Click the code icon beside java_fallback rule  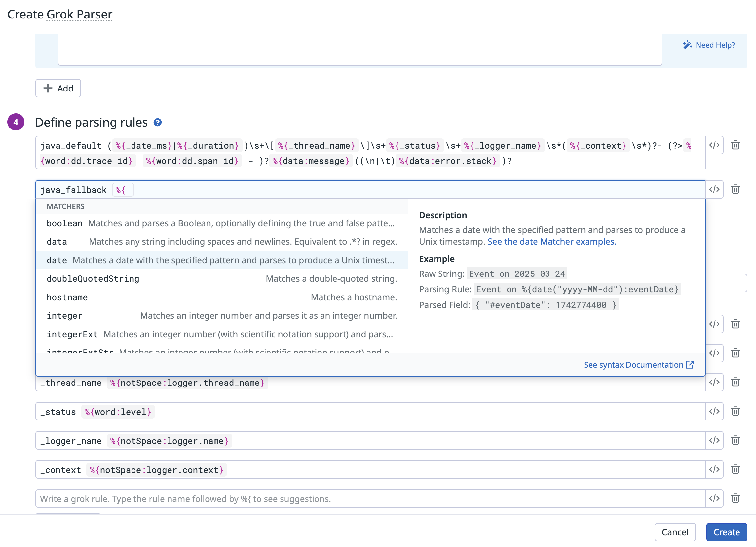click(x=714, y=190)
